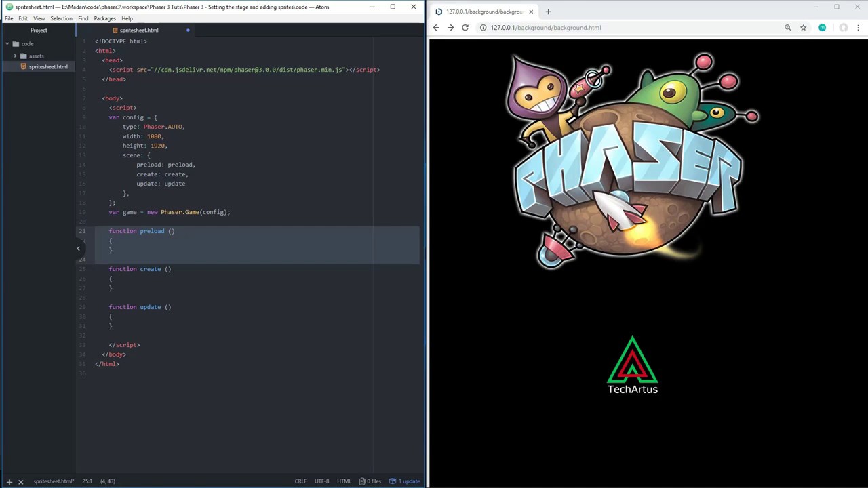Select the assets folder in tree
This screenshot has height=488, width=868.
pos(36,56)
